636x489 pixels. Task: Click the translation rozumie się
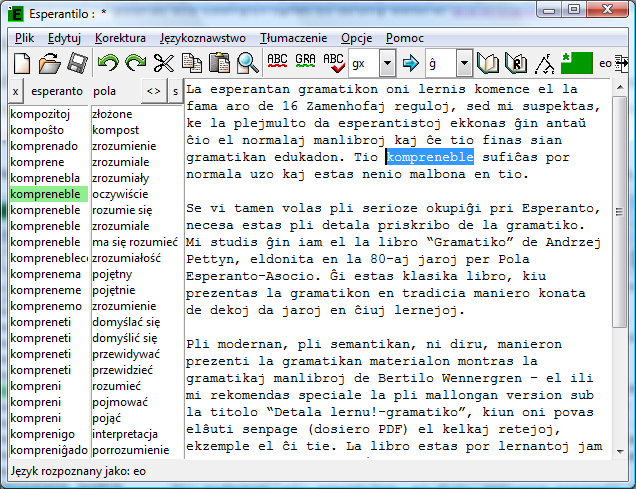122,210
